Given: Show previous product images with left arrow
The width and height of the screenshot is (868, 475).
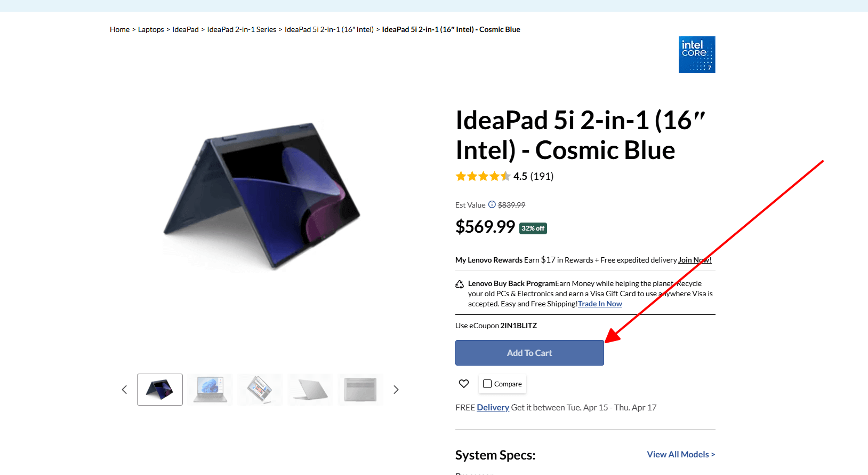Looking at the screenshot, I should 124,390.
